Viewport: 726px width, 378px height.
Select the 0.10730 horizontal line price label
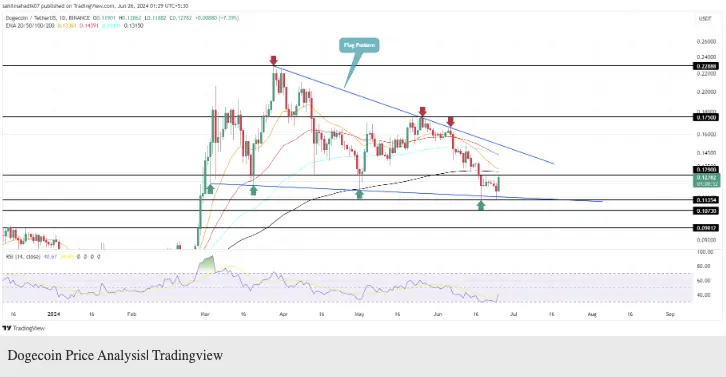click(x=706, y=211)
